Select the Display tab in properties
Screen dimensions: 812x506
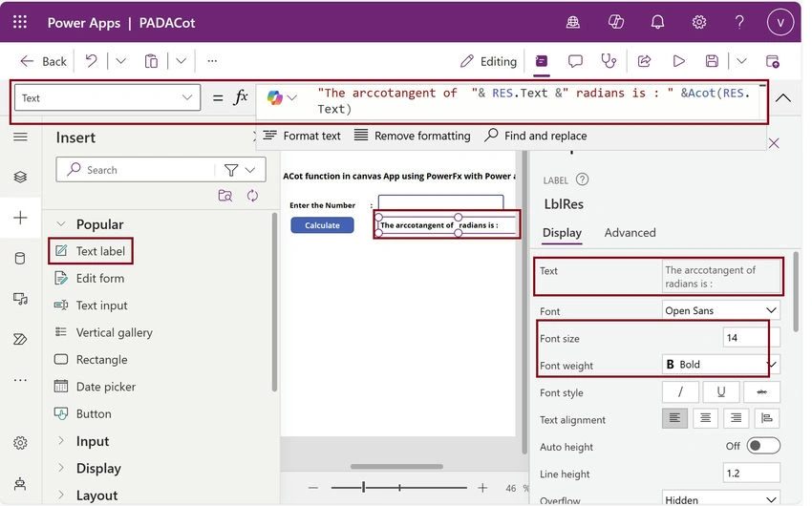tap(562, 233)
